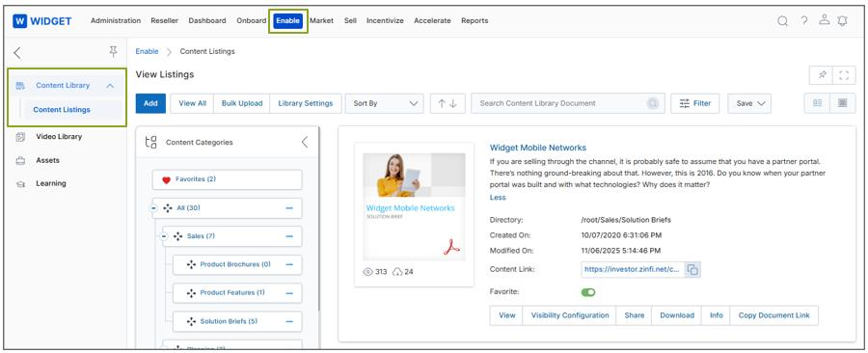Switch to list view layout
868x353 pixels.
[817, 103]
